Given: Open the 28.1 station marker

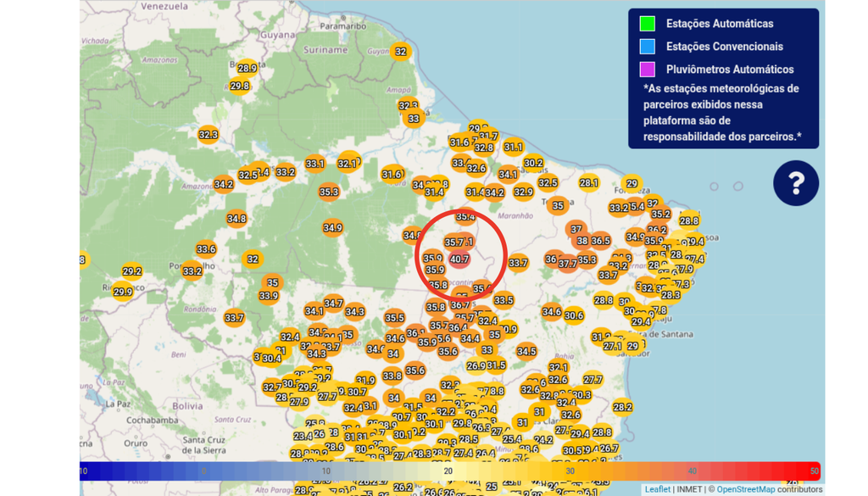Looking at the screenshot, I should (588, 182).
